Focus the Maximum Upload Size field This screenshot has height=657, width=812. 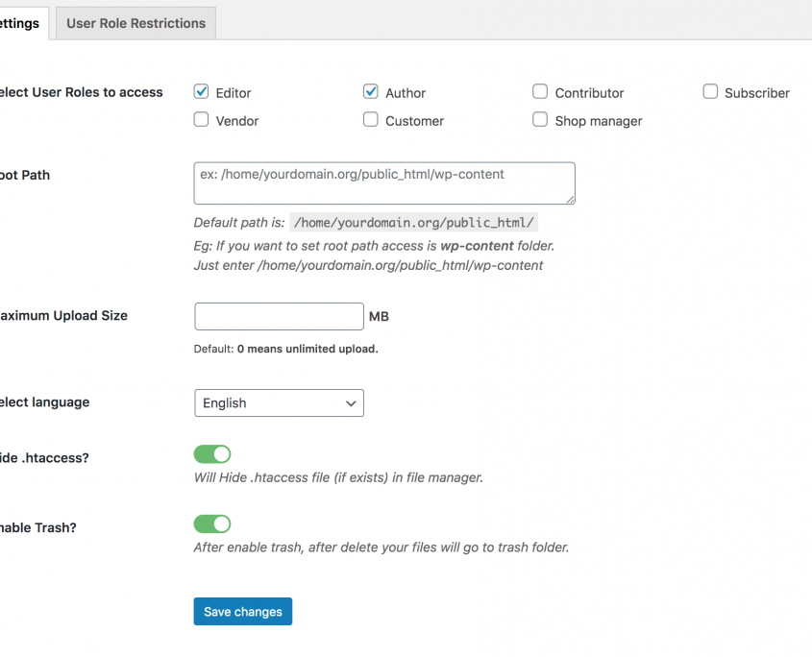click(279, 316)
